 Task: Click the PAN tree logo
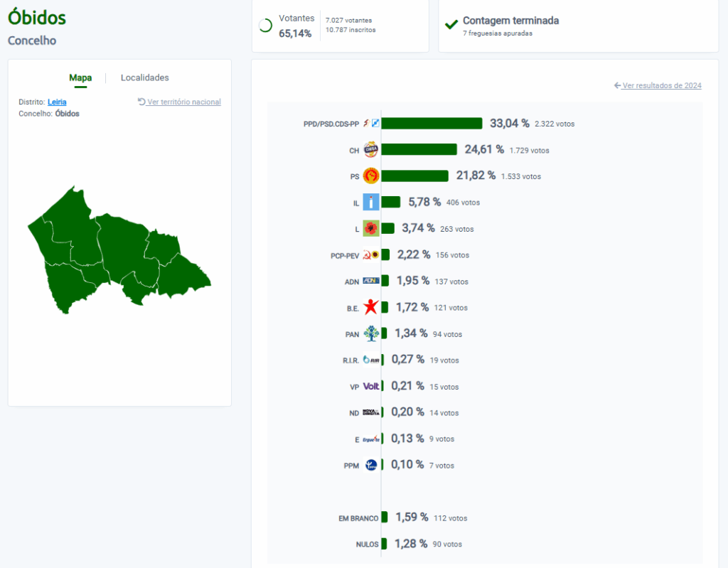[370, 333]
